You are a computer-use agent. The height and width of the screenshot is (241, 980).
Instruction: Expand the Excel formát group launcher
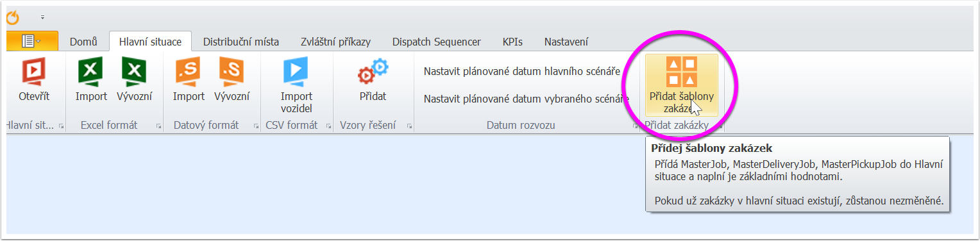[158, 126]
